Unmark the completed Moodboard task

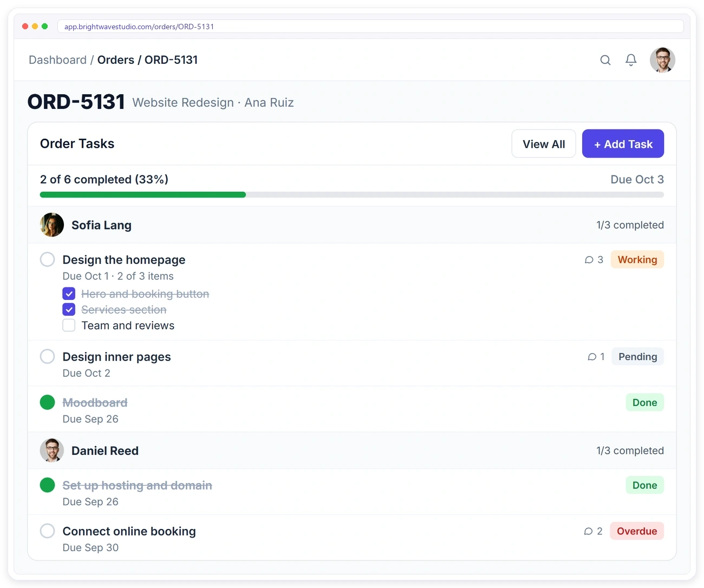[x=48, y=402]
